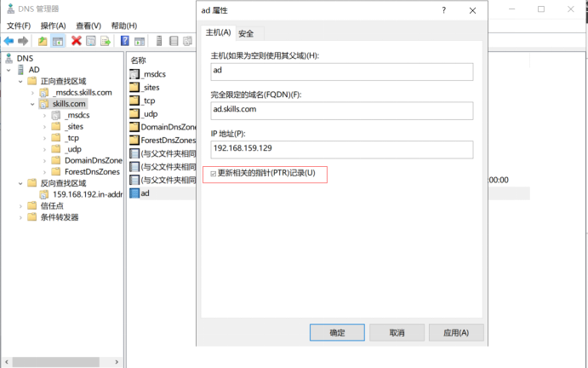
Task: Select the AD server icon in tree
Action: point(21,70)
